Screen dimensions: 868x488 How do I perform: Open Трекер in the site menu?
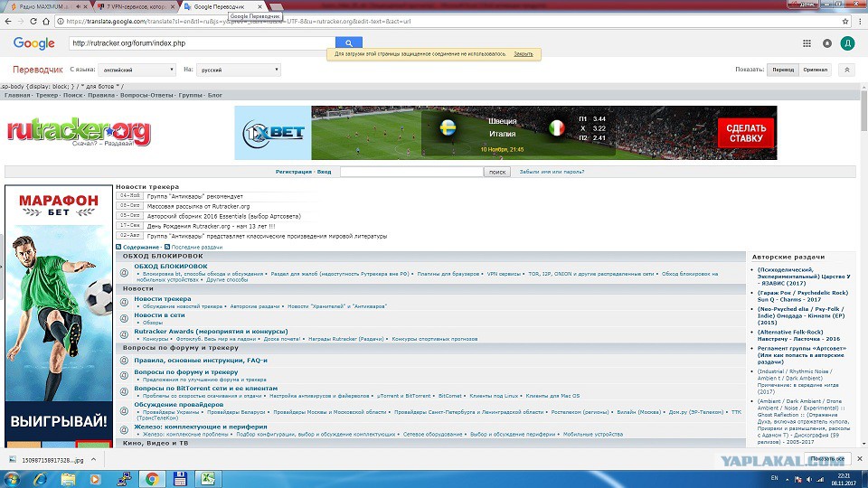coord(46,95)
